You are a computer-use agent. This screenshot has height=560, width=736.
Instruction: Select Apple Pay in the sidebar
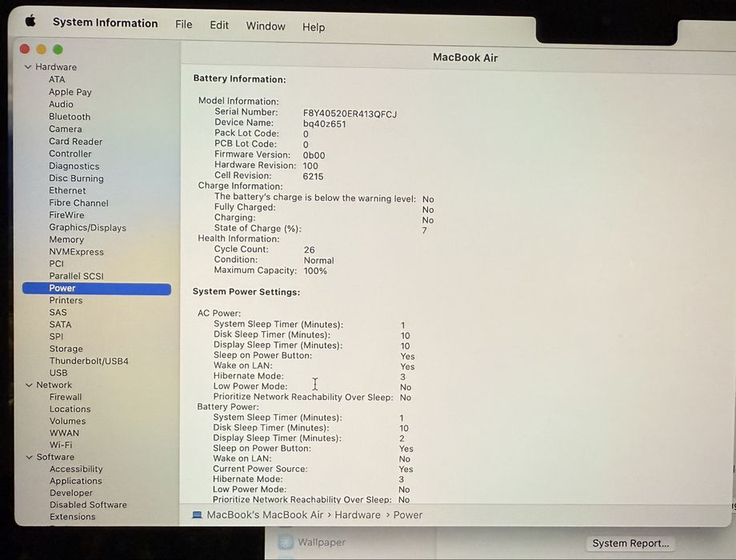pyautogui.click(x=70, y=92)
